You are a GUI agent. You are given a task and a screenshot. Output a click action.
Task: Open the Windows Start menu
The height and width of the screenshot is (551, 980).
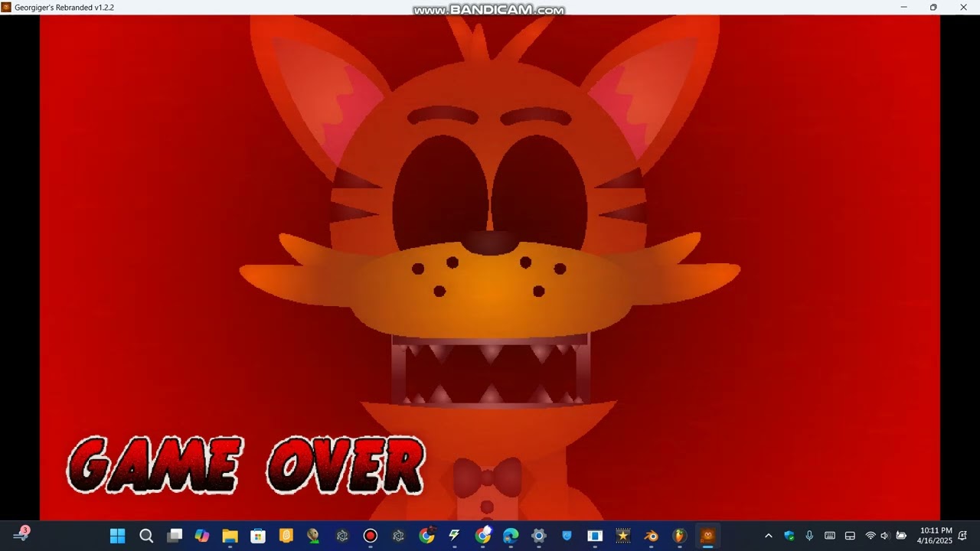tap(117, 536)
